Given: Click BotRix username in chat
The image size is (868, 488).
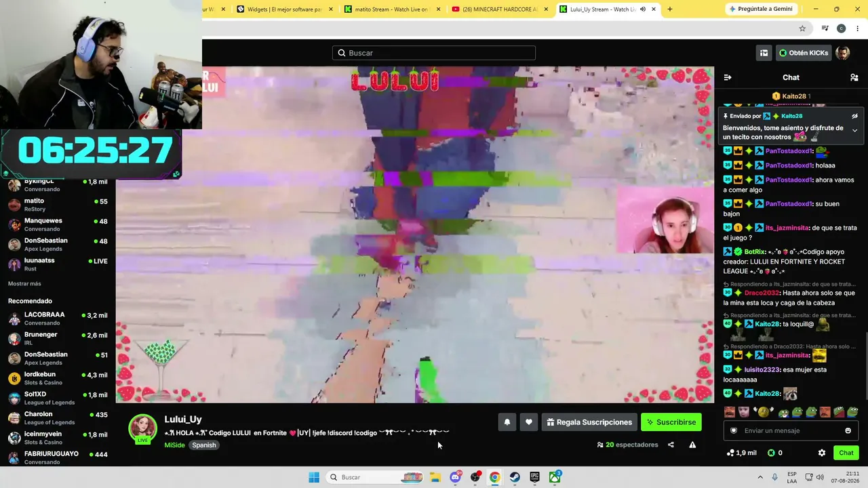Looking at the screenshot, I should [755, 251].
